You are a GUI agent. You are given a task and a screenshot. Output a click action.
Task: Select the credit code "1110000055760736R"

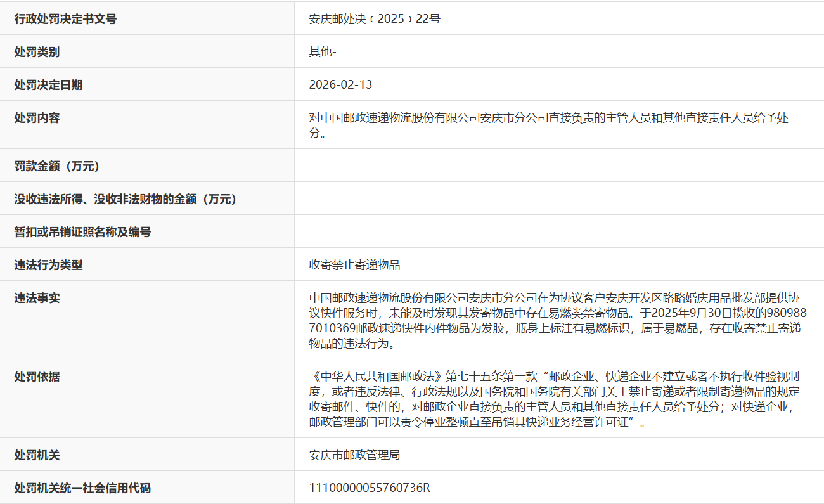pos(370,488)
